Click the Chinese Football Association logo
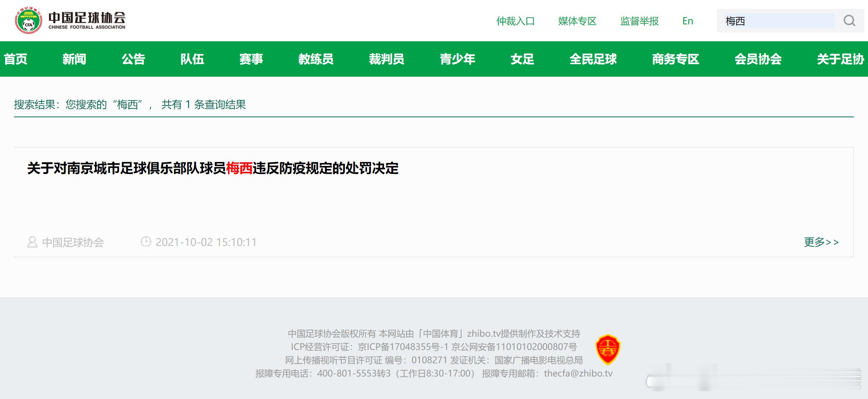Image resolution: width=868 pixels, height=399 pixels. (70, 21)
